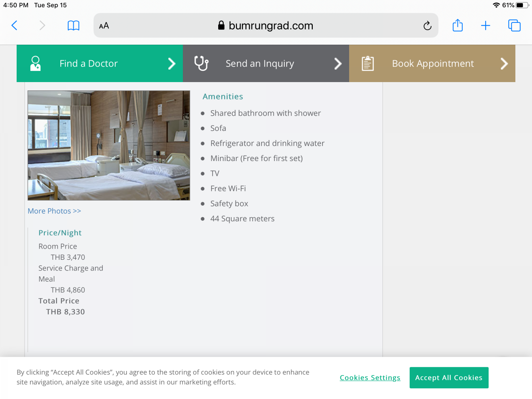
Task: Open the bookmarks book icon
Action: (x=73, y=25)
